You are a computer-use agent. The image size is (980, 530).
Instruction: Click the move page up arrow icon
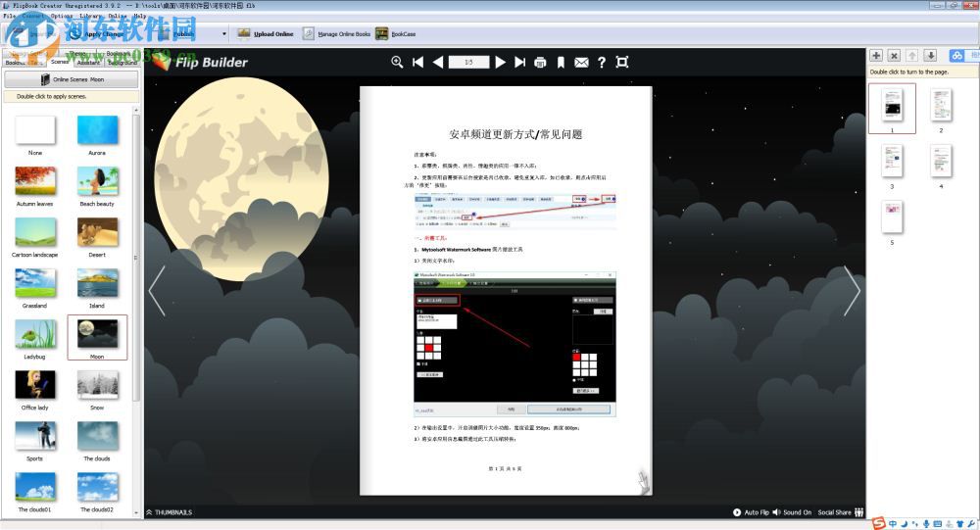(x=912, y=56)
